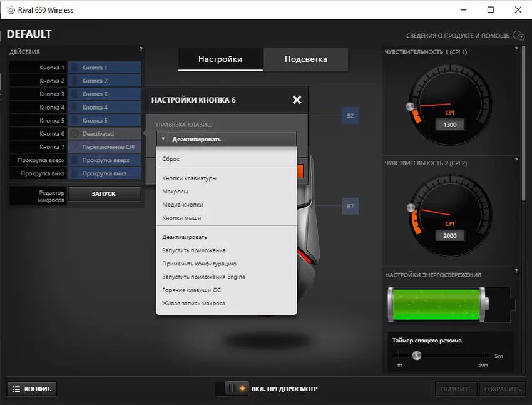Click the B2 button marker on mouse
Screen dimensions: 532x405
tap(350, 116)
